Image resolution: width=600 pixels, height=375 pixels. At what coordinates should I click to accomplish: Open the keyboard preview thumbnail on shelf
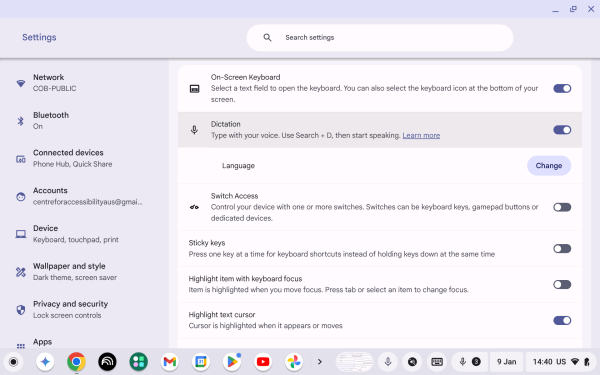[354, 362]
